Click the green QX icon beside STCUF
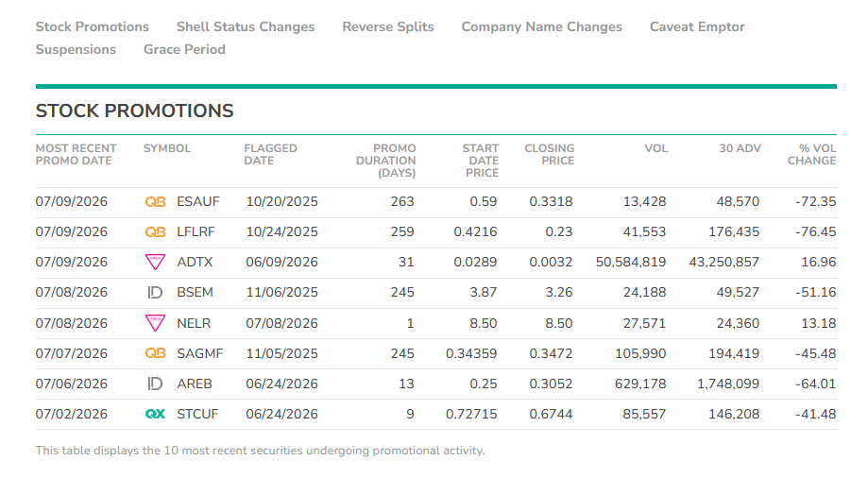 (x=155, y=414)
